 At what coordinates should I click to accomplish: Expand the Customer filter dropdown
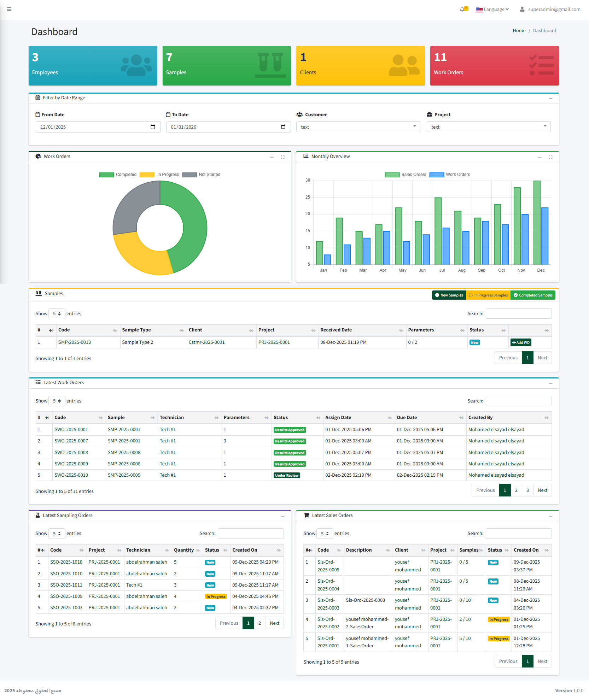[358, 127]
